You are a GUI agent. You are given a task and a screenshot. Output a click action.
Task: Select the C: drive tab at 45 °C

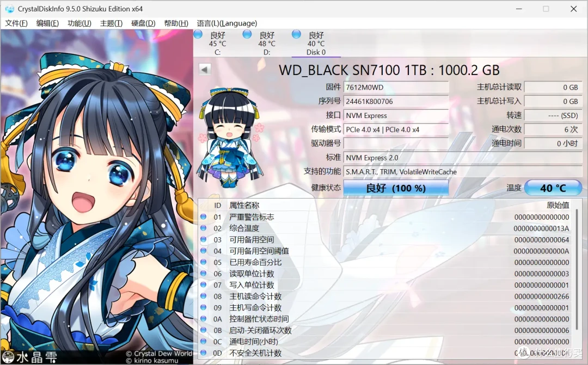pyautogui.click(x=217, y=44)
